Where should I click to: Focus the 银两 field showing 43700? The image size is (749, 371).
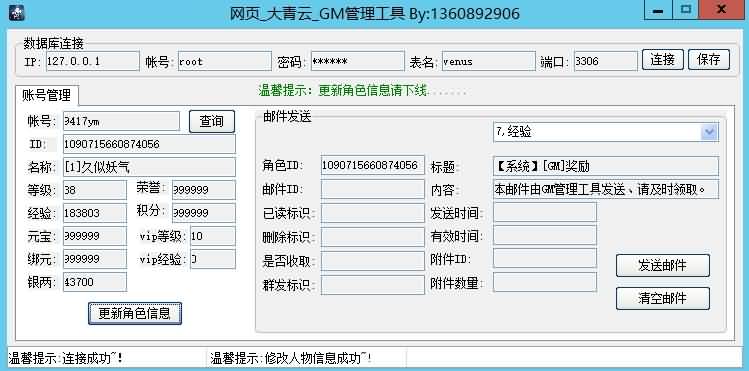(95, 282)
